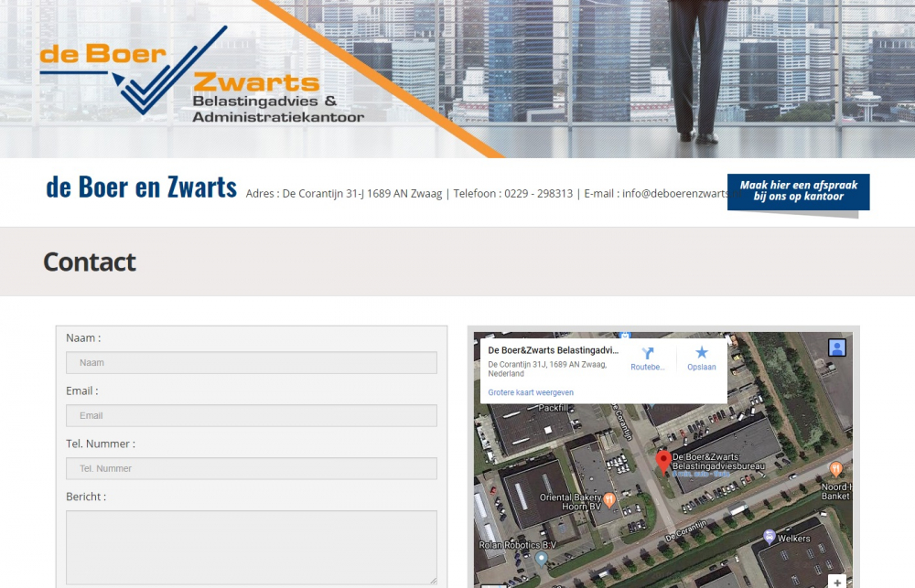The width and height of the screenshot is (915, 588).
Task: Click the Naam input field
Action: click(252, 362)
